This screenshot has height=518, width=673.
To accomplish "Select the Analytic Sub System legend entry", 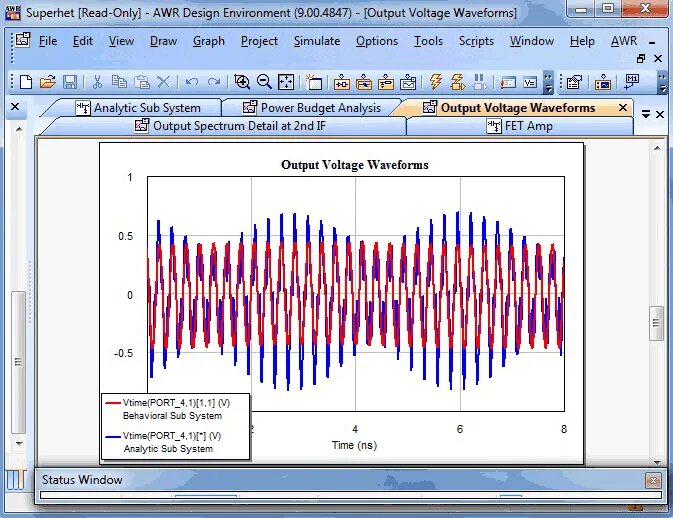I will click(163, 442).
